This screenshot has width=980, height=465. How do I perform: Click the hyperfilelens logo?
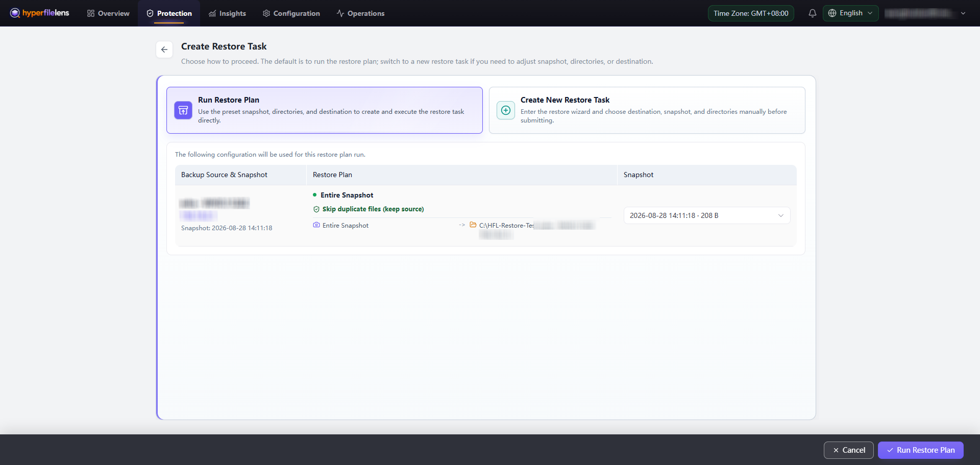point(39,13)
